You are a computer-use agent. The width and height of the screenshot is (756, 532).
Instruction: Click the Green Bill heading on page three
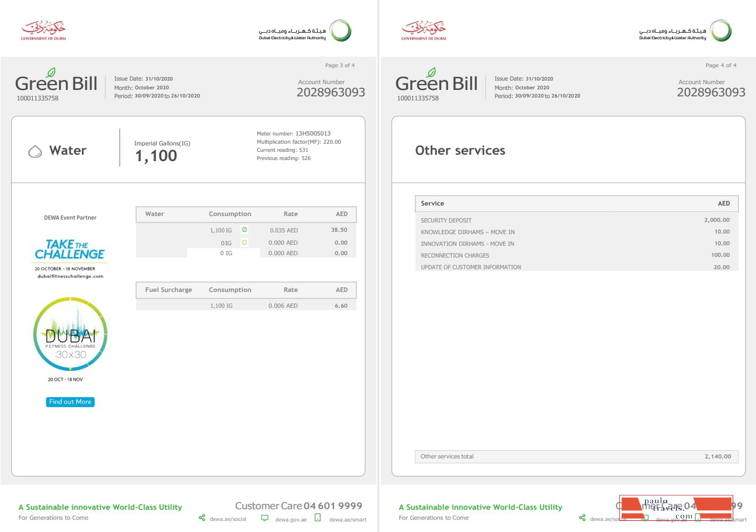[56, 83]
